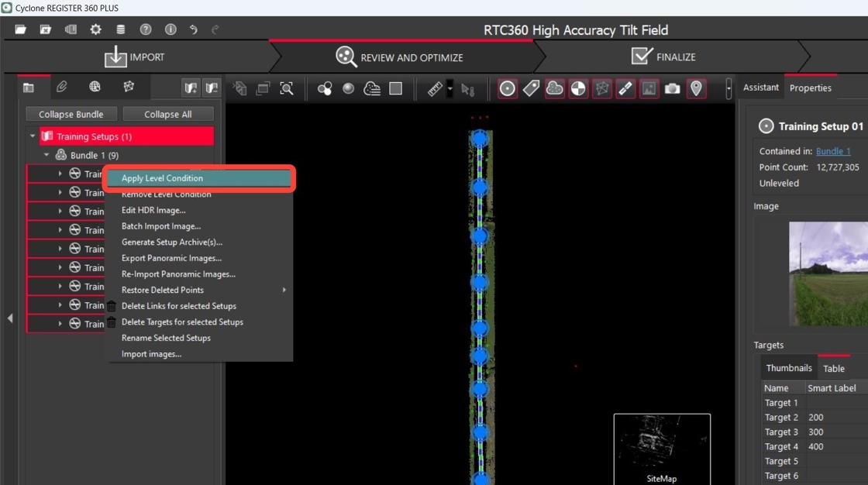Expand the first Train setup row
868x485 pixels.
pyautogui.click(x=60, y=174)
